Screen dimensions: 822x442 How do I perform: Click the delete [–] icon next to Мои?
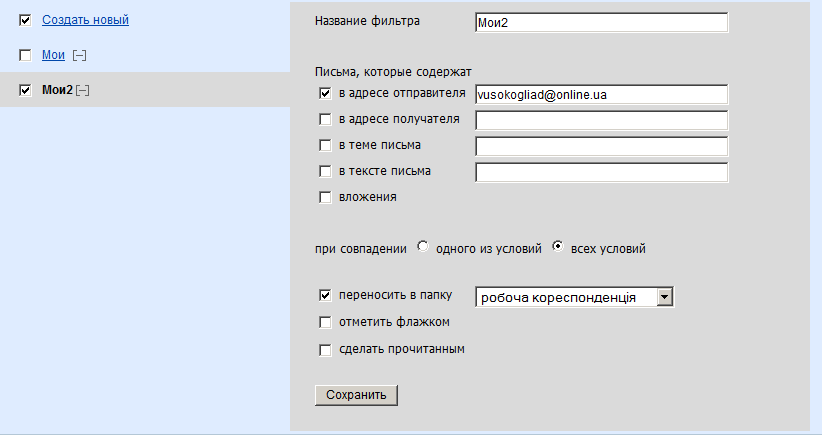[79, 55]
